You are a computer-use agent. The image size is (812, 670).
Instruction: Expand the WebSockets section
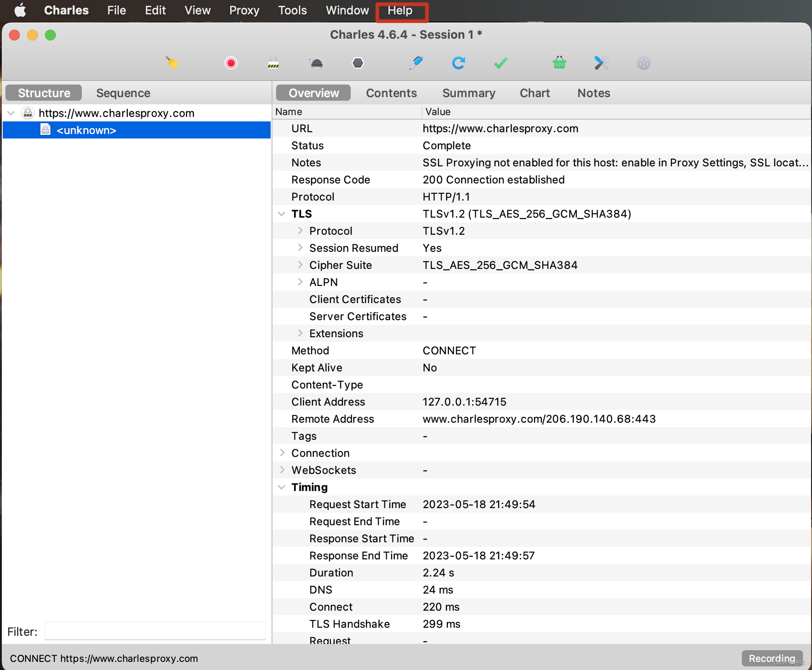(x=282, y=470)
